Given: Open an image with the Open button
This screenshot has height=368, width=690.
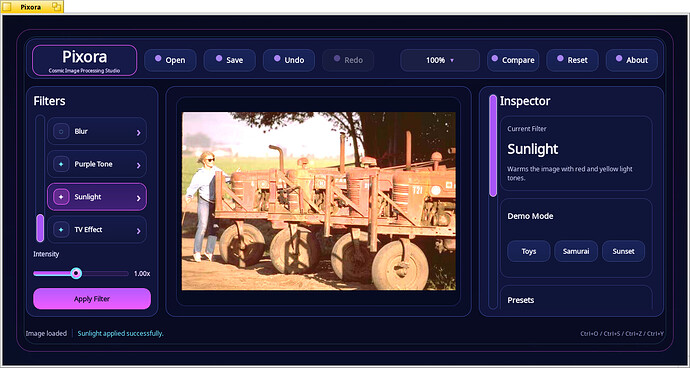Looking at the screenshot, I should 170,60.
